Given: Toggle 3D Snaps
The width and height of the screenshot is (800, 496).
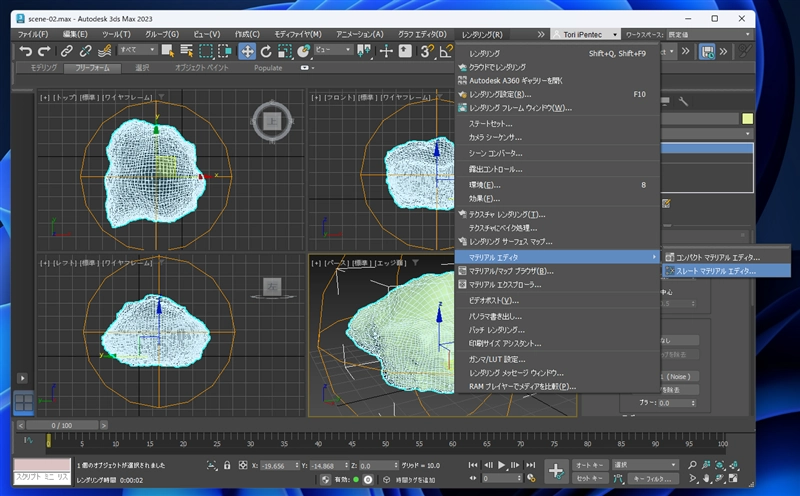Looking at the screenshot, I should click(x=427, y=51).
